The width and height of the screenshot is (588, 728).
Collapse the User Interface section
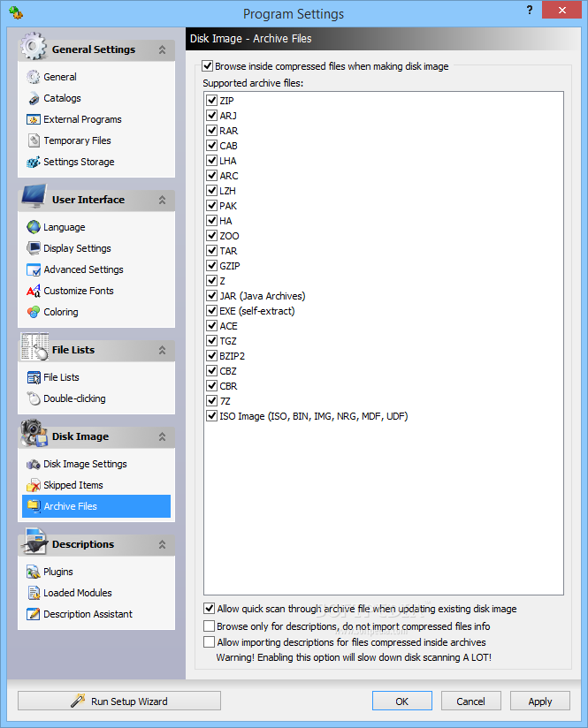[x=162, y=200]
